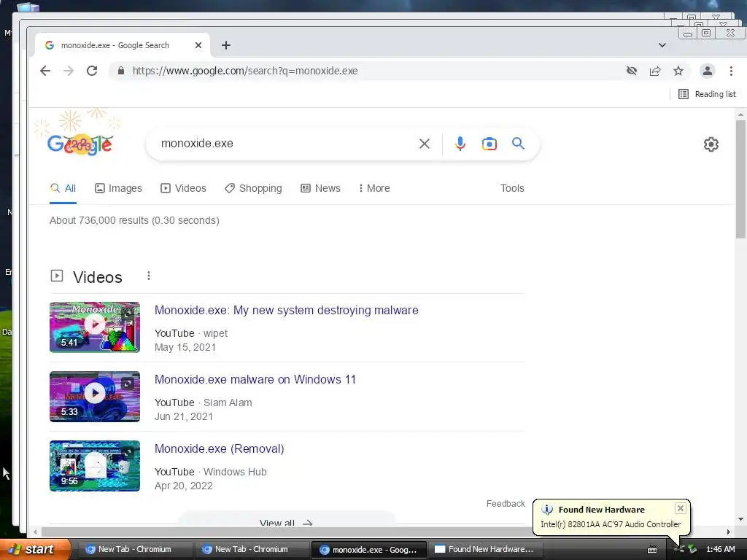Screen dimensions: 747x560
Task: Clear the search box with X
Action: tap(425, 144)
